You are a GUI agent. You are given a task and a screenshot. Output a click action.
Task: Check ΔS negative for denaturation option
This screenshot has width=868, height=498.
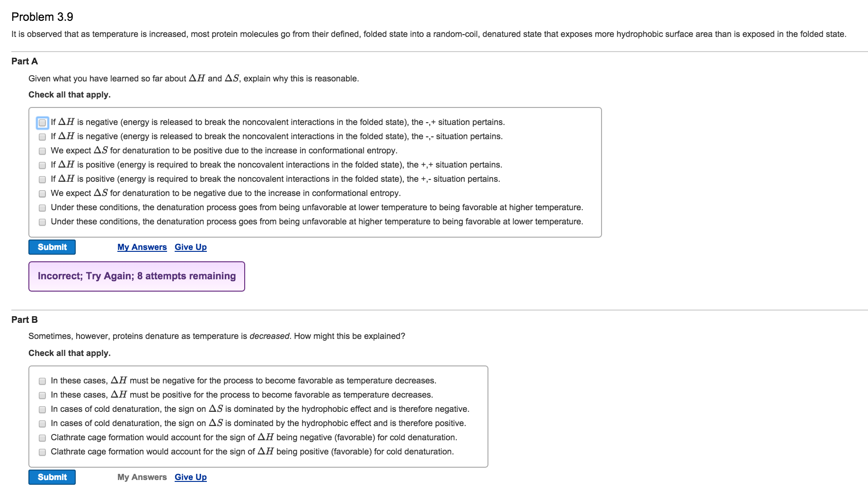tap(42, 194)
